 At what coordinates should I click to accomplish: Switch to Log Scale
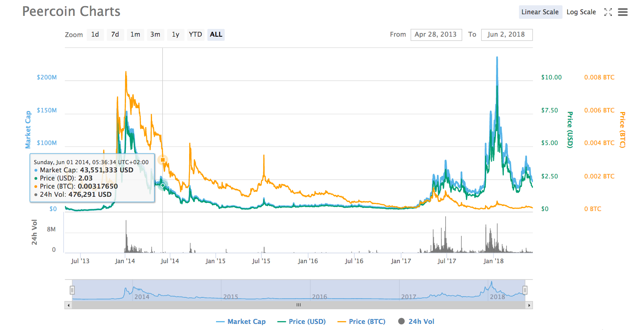[x=581, y=12]
